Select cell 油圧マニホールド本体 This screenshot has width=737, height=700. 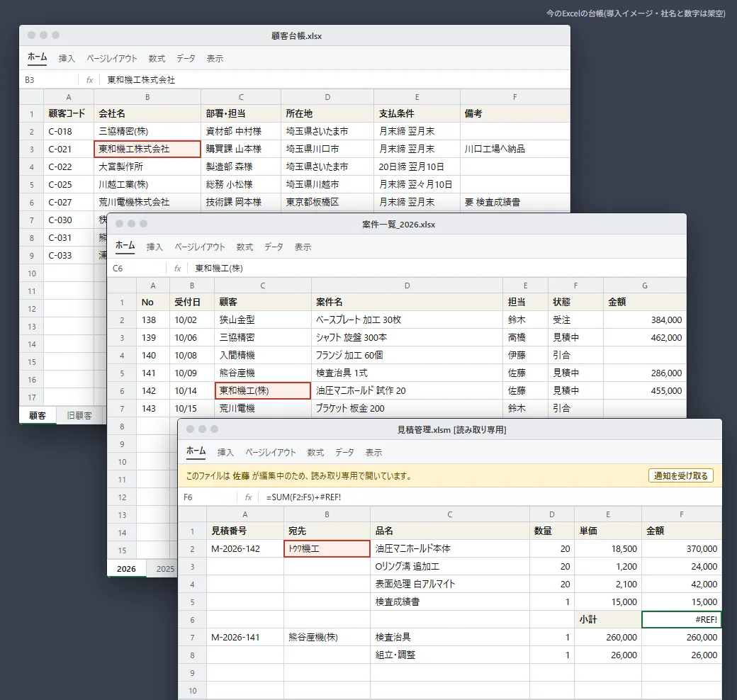(x=450, y=548)
